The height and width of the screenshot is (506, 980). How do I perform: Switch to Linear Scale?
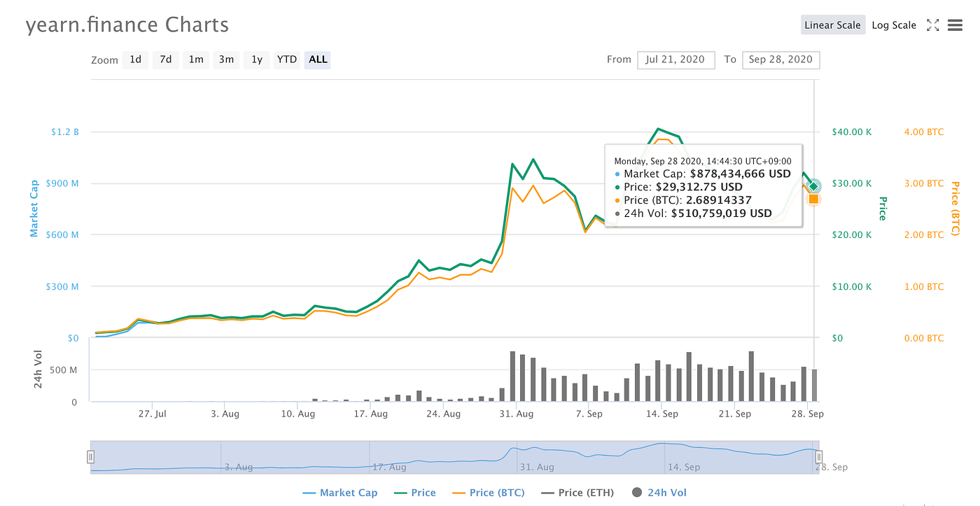[832, 25]
